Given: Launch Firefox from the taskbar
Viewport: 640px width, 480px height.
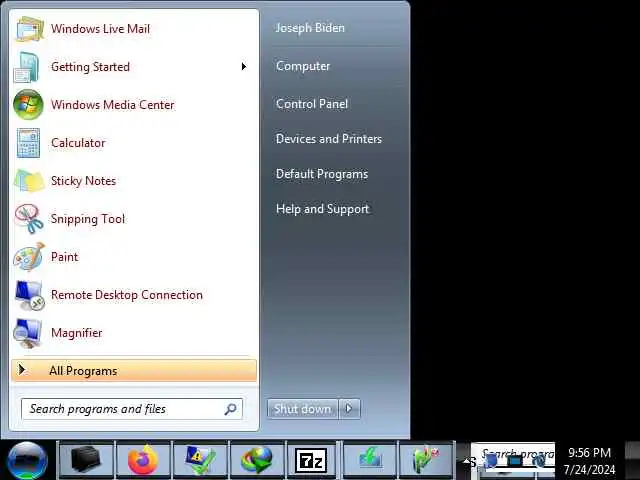Looking at the screenshot, I should 143,460.
